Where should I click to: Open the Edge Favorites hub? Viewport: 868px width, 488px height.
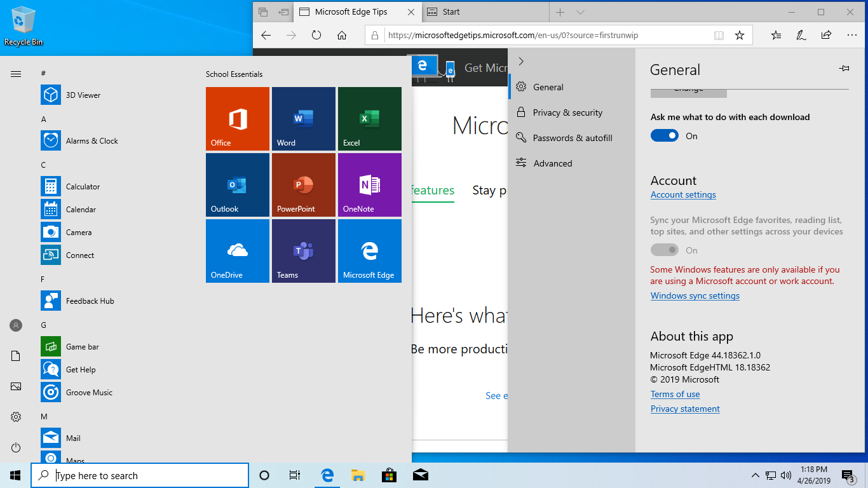[776, 36]
